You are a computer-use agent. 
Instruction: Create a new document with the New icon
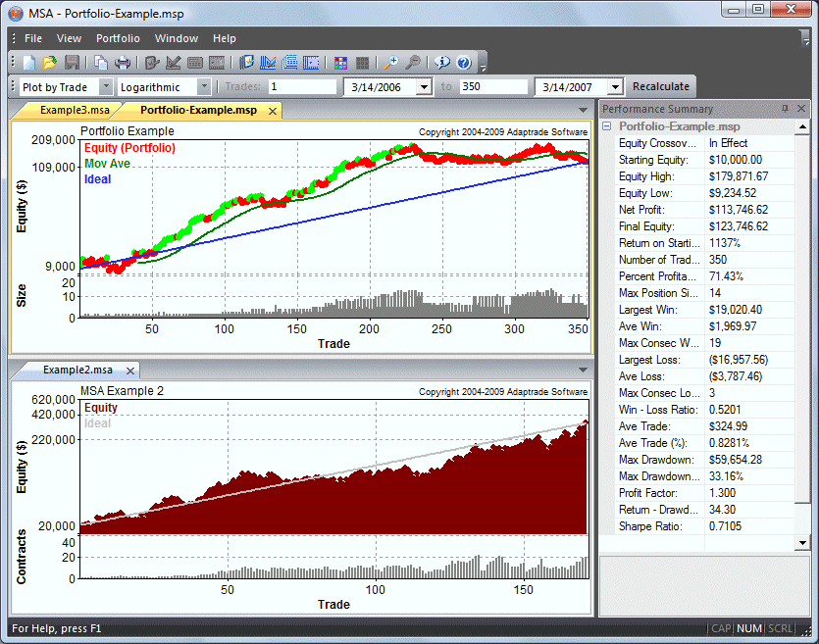tap(29, 63)
